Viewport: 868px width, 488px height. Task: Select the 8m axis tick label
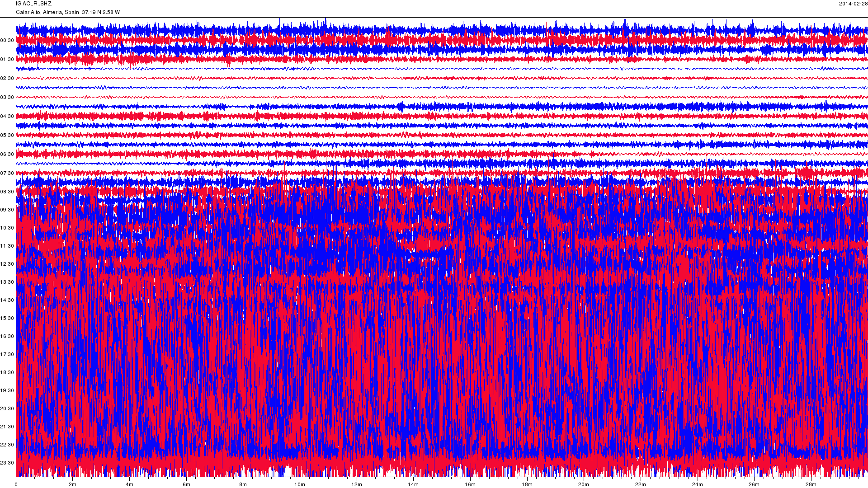pyautogui.click(x=243, y=485)
